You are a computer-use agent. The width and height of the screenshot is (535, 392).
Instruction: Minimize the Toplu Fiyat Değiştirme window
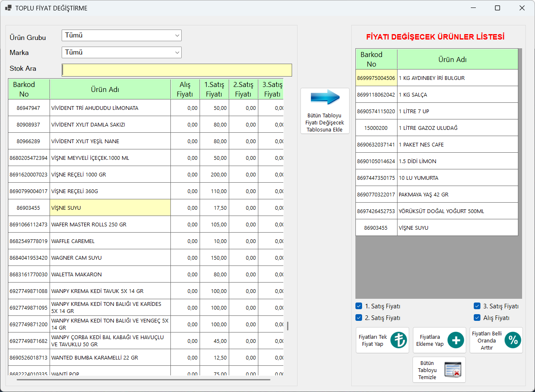tap(473, 8)
